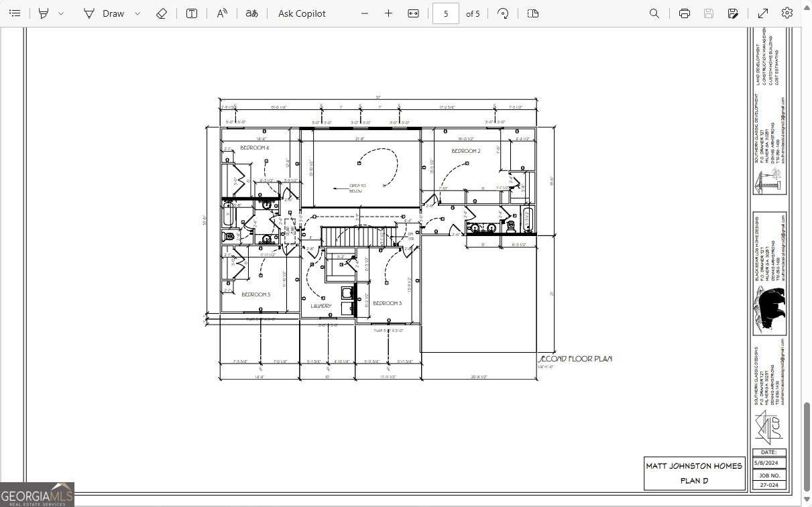Click the MATT JOHNSTON HOMES title block
The width and height of the screenshot is (812, 507).
694,465
